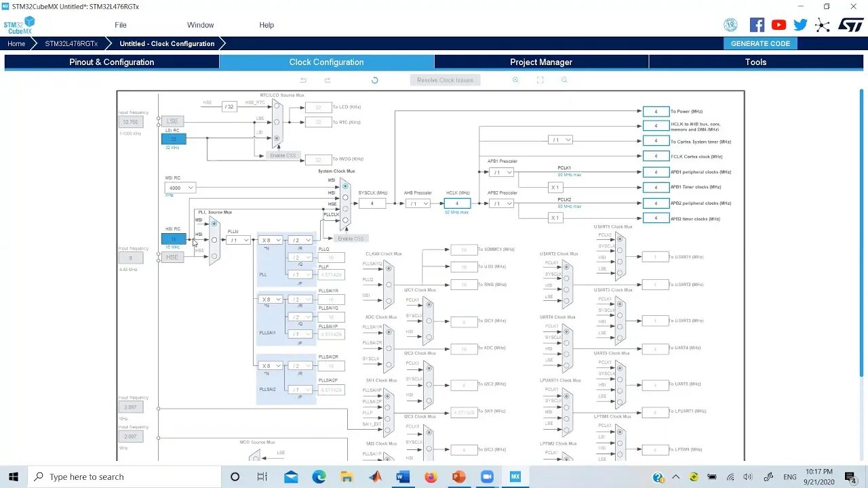This screenshot has width=868, height=488.
Task: Switch to Project Manager tab
Action: click(x=541, y=62)
